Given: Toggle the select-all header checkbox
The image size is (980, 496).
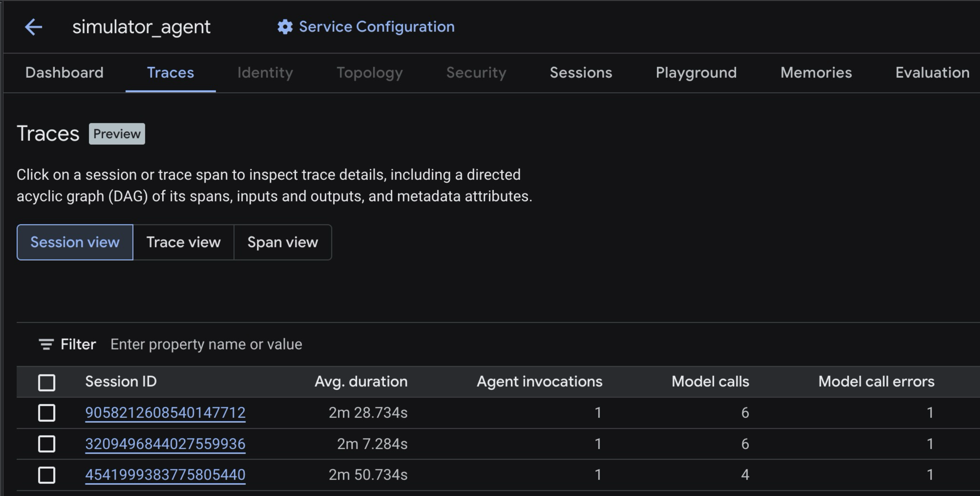Looking at the screenshot, I should click(x=47, y=382).
